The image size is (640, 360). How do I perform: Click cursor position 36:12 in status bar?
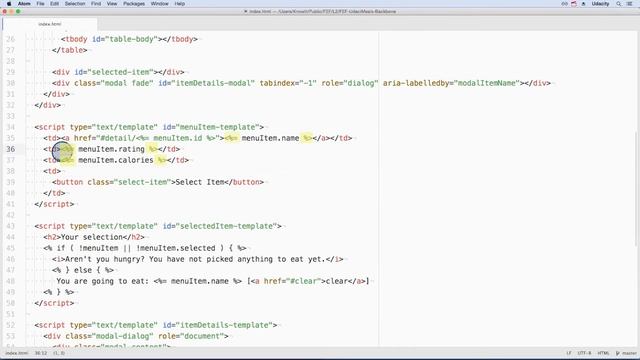(41, 353)
